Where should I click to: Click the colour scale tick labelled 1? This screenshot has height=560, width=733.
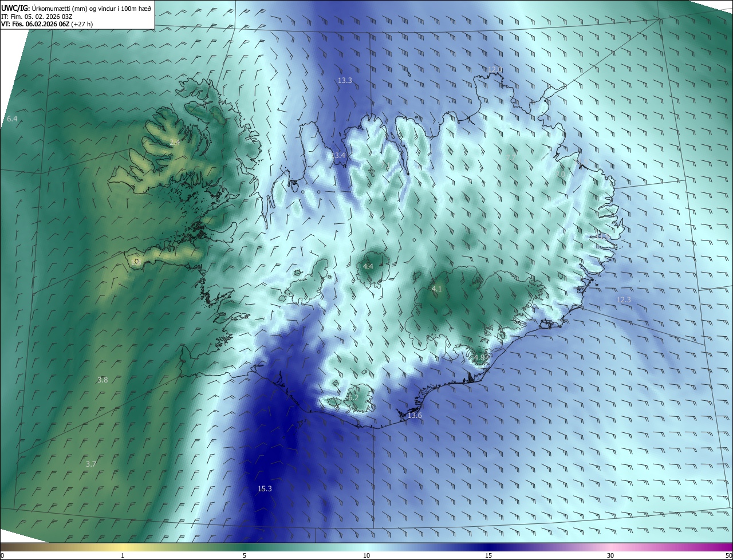pos(123,555)
